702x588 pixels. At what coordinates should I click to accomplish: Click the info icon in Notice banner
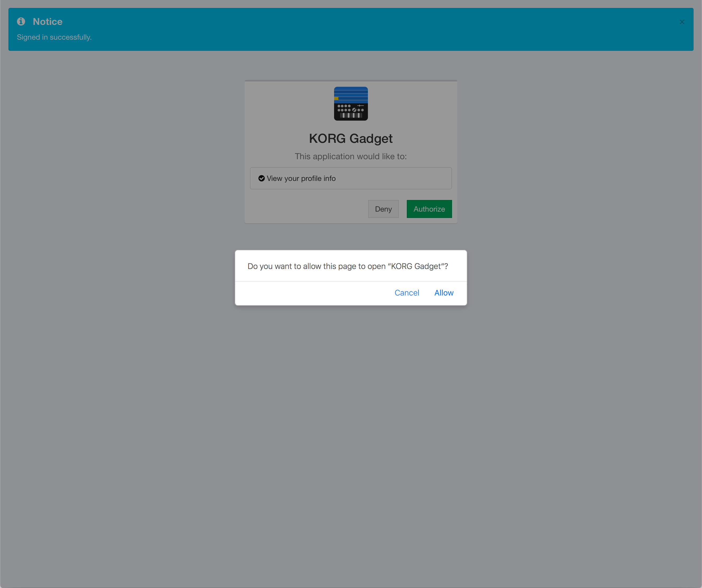21,21
